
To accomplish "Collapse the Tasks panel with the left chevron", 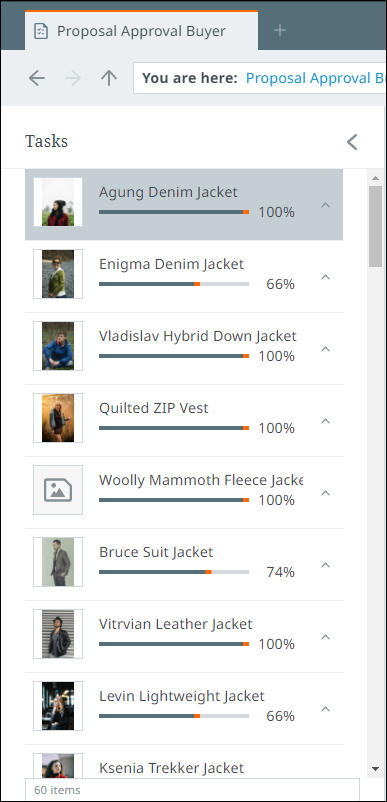I will (x=352, y=142).
